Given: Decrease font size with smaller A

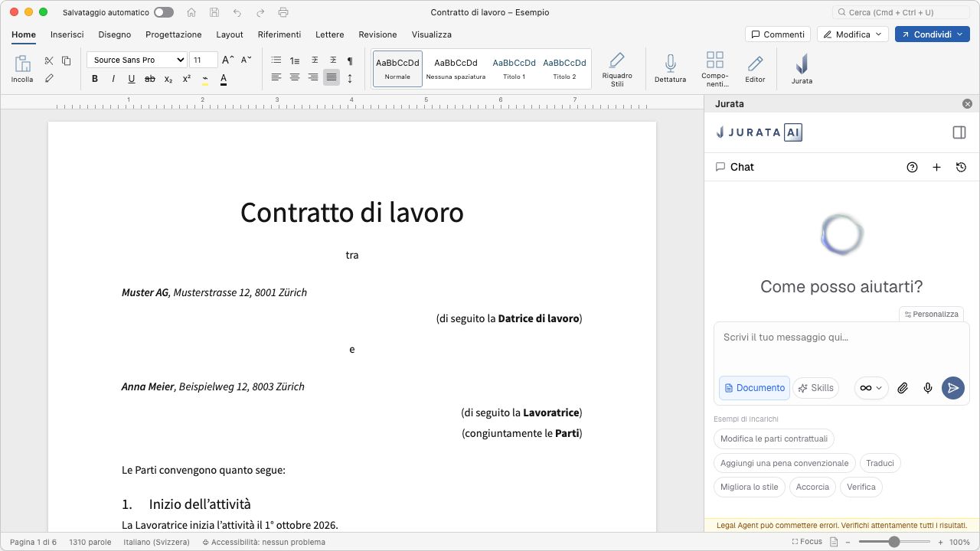Looking at the screenshot, I should (x=246, y=60).
